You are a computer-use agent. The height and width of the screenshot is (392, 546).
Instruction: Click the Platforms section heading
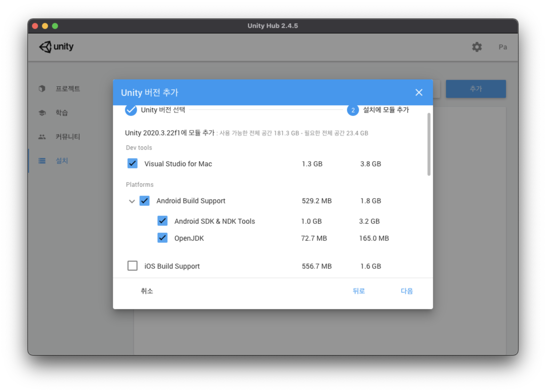click(139, 185)
